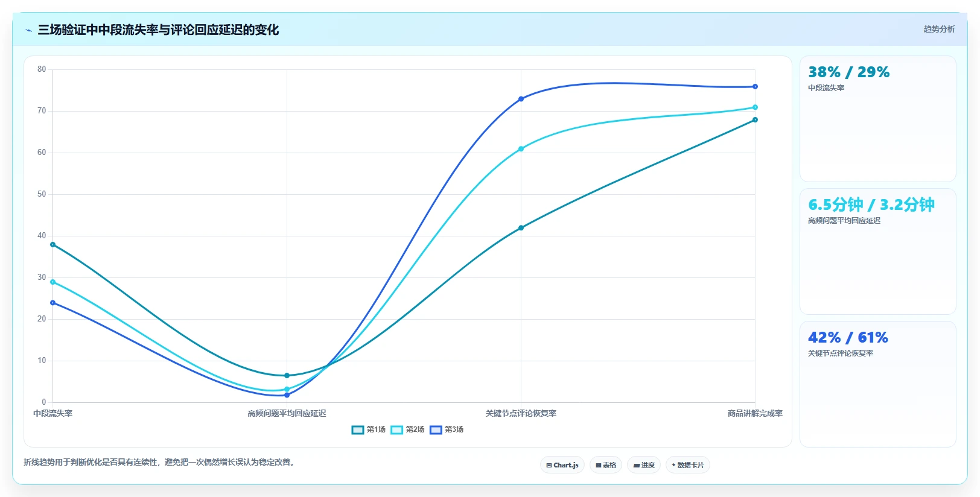Click the 数据卡片 chip
980x497 pixels.
pyautogui.click(x=688, y=465)
